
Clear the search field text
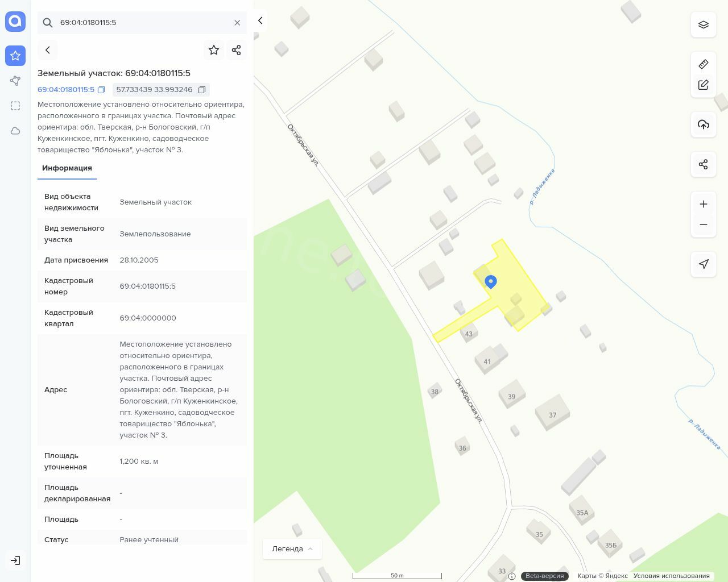[x=237, y=23]
